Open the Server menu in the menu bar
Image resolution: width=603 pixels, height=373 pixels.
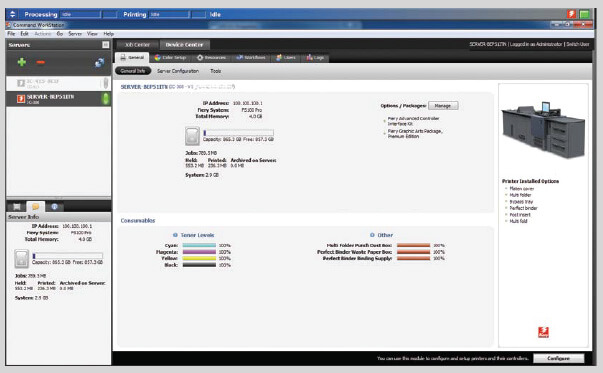click(x=75, y=34)
